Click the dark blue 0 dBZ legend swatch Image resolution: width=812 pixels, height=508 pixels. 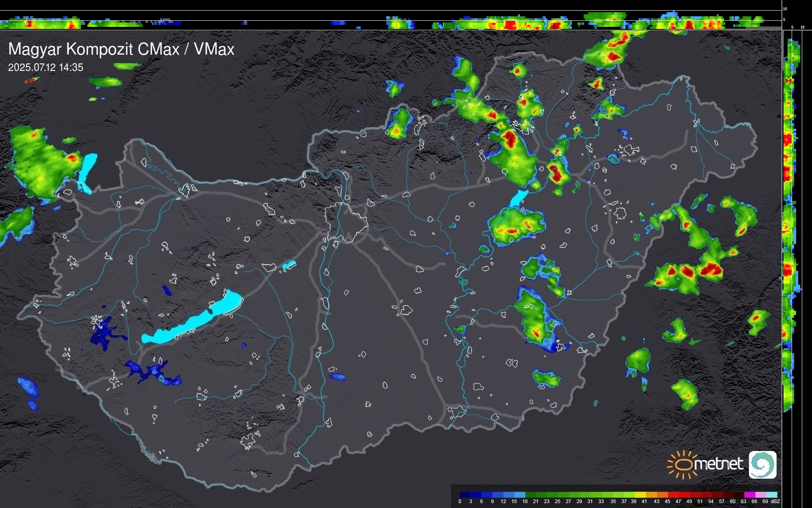[465, 495]
